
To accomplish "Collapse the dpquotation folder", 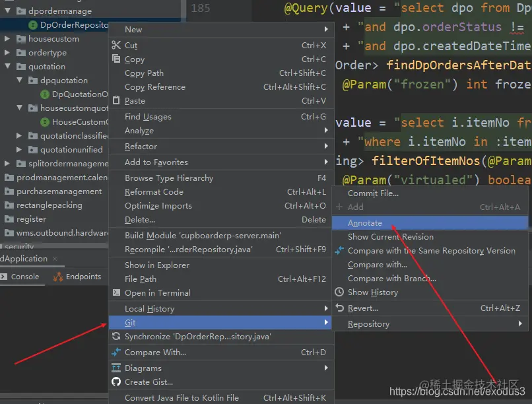I will (19, 80).
